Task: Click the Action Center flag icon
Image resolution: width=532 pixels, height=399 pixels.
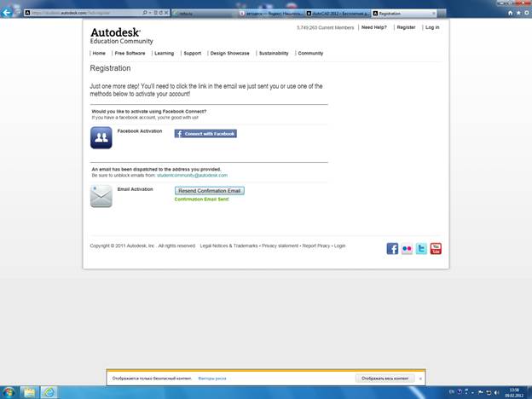Action: coord(481,392)
